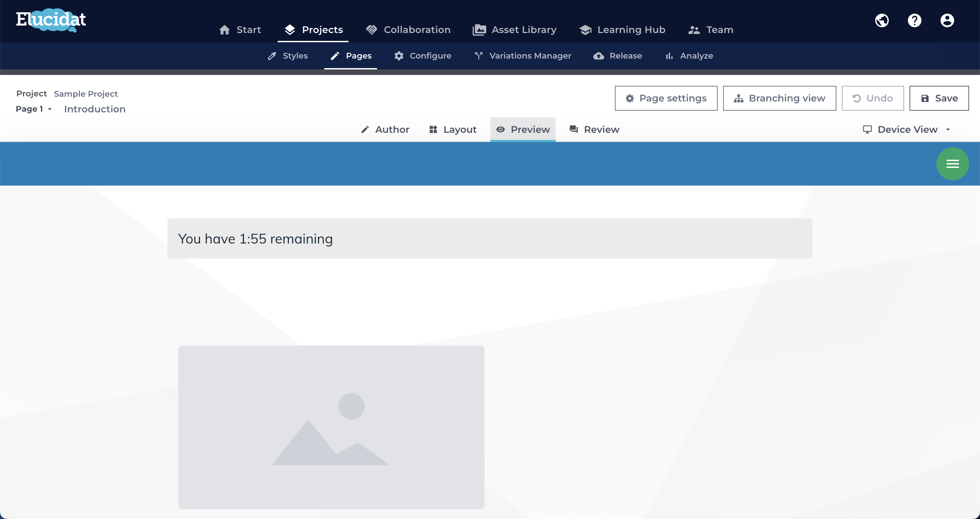This screenshot has width=980, height=519.
Task: Switch to the Pages section
Action: [351, 56]
